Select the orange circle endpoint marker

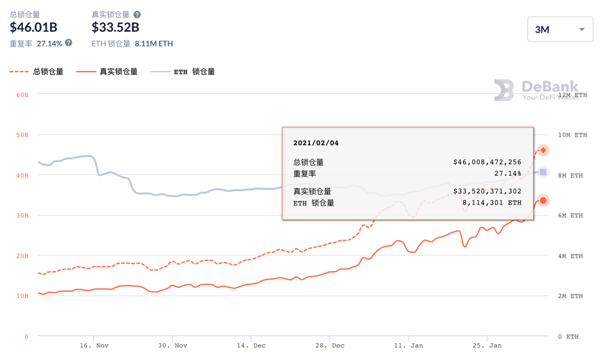point(543,200)
